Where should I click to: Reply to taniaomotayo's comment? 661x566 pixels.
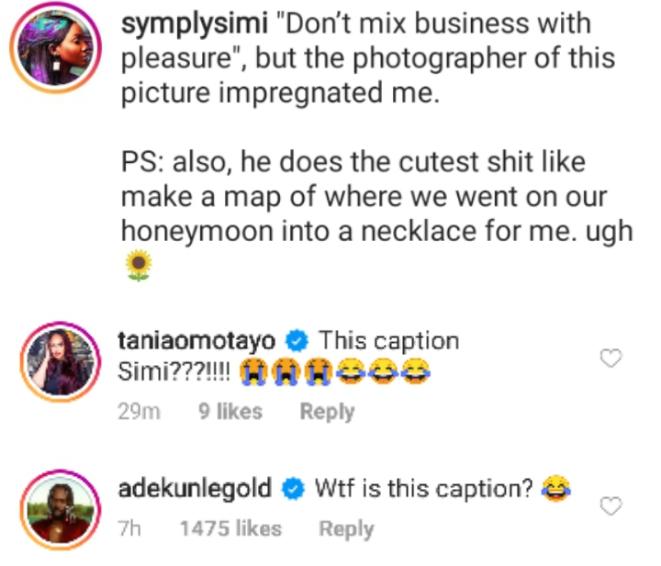click(327, 411)
